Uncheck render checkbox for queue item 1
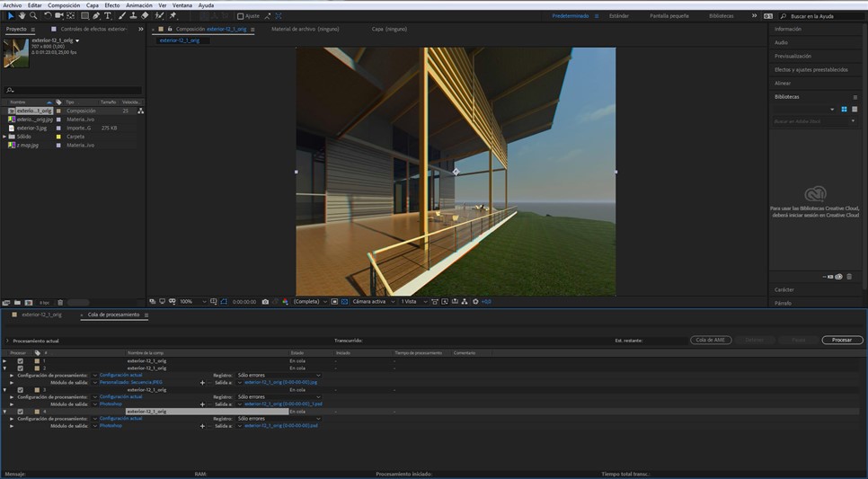The width and height of the screenshot is (868, 479). click(x=20, y=361)
